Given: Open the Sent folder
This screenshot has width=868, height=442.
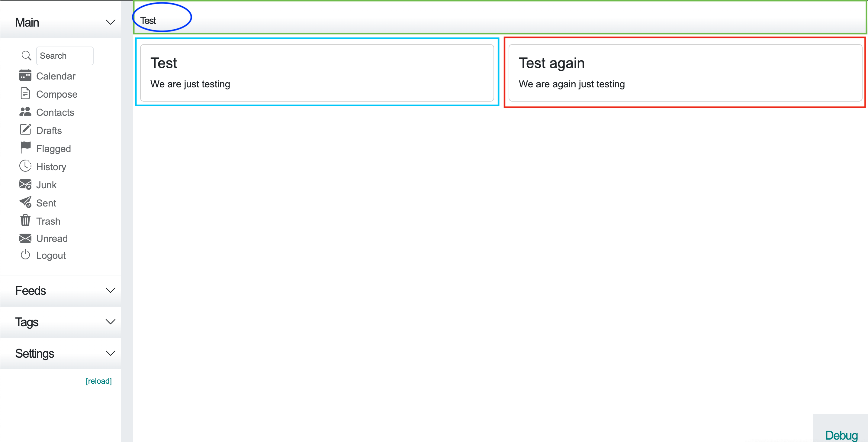Looking at the screenshot, I should pyautogui.click(x=46, y=203).
